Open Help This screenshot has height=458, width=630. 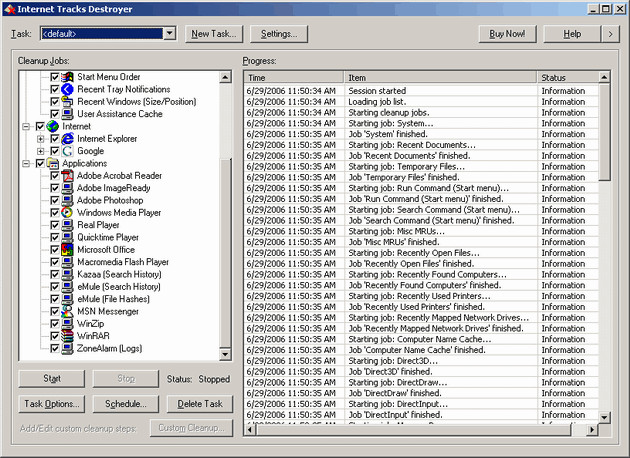click(572, 34)
